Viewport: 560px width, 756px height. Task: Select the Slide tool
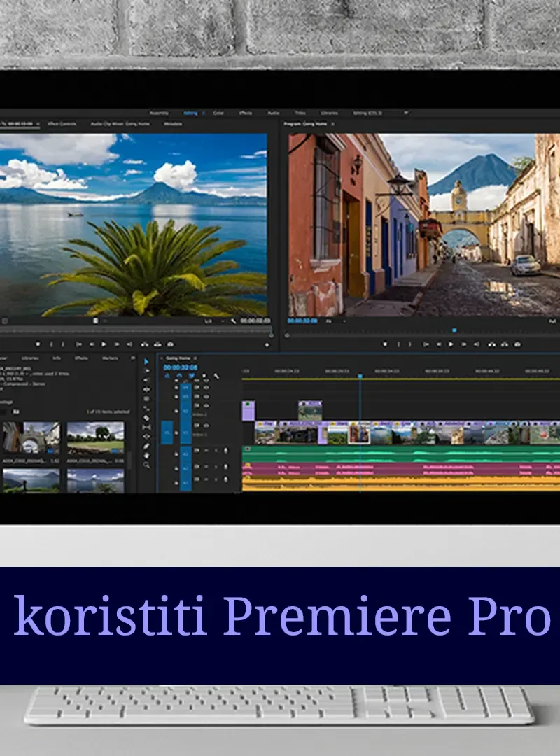tap(146, 436)
